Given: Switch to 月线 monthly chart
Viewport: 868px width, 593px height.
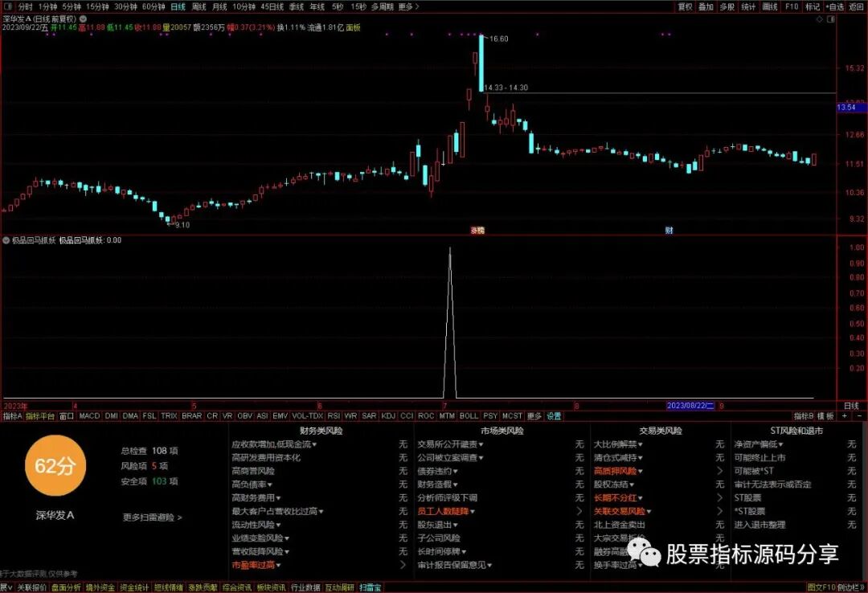Looking at the screenshot, I should point(219,6).
